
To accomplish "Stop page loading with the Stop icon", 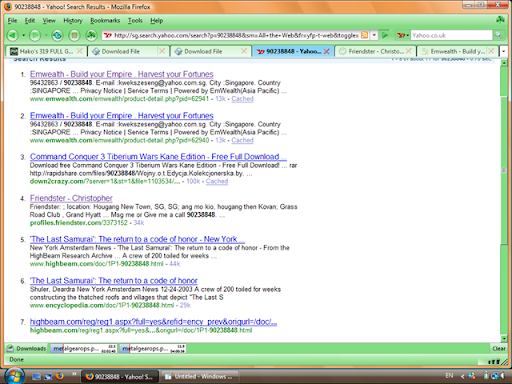I will click(x=74, y=35).
